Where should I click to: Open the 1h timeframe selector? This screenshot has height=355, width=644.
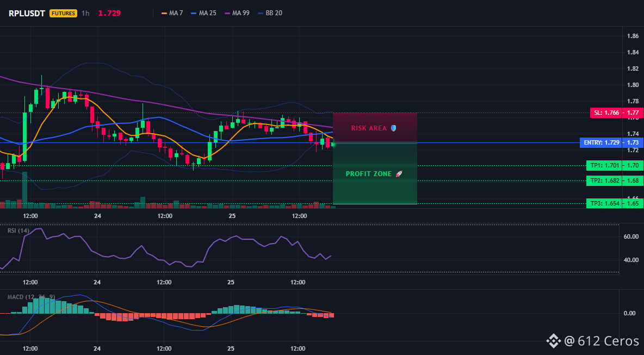tap(85, 13)
